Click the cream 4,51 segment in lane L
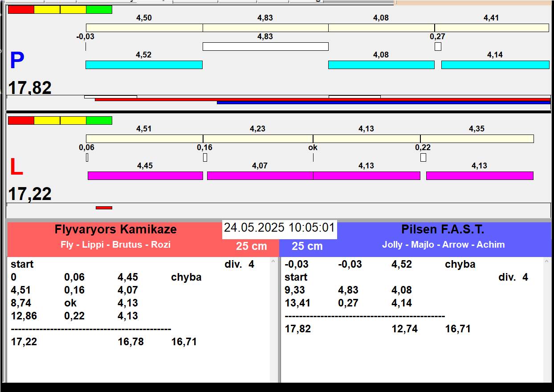 point(144,139)
